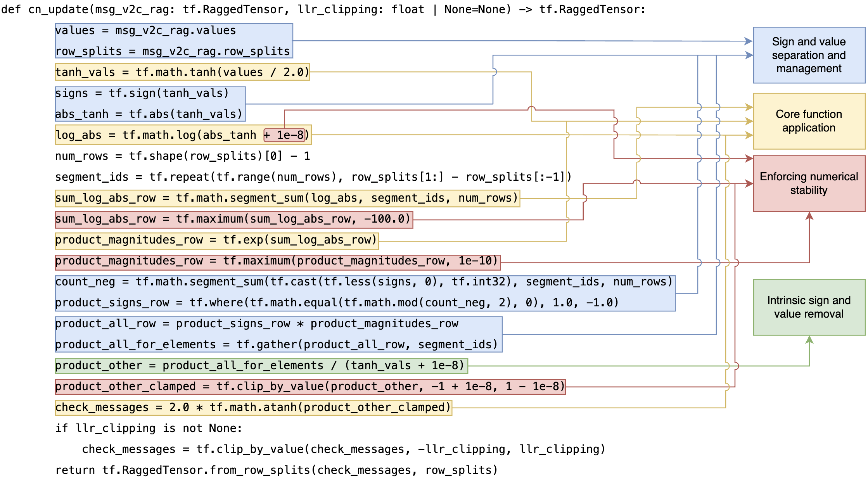Image resolution: width=868 pixels, height=477 pixels.
Task: Click the 'values = msg_v2c_rag.values' line
Action: click(x=145, y=30)
